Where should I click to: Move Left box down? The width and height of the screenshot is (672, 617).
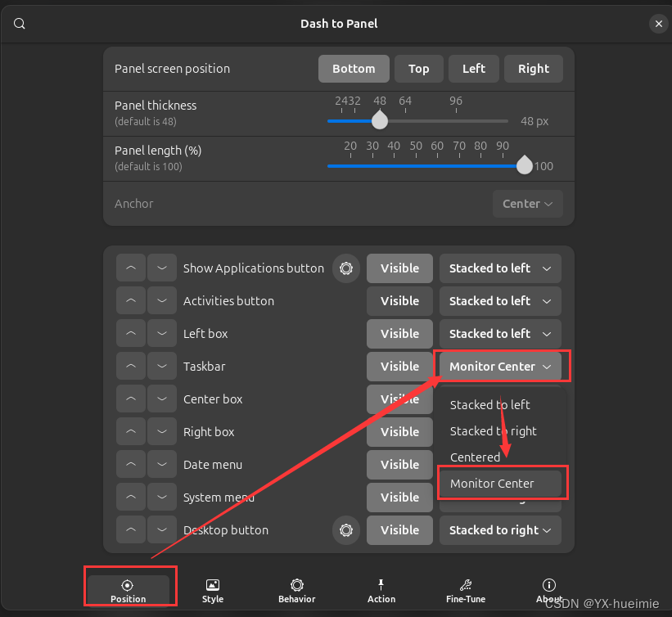162,334
